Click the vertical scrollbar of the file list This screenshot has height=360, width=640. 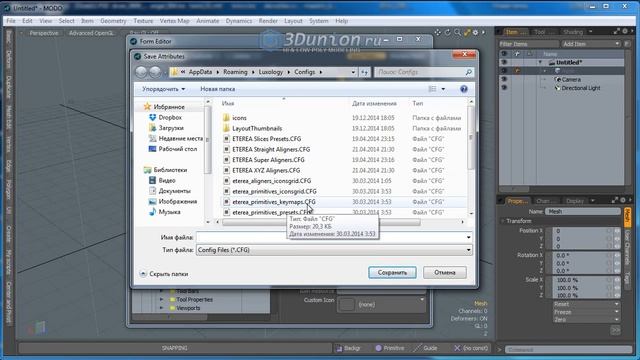(x=471, y=138)
